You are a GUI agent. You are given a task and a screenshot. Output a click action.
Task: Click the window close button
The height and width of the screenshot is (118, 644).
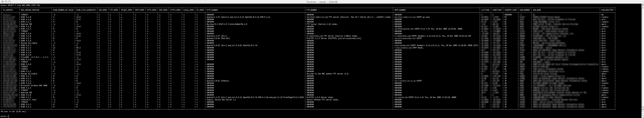tap(2, 2)
